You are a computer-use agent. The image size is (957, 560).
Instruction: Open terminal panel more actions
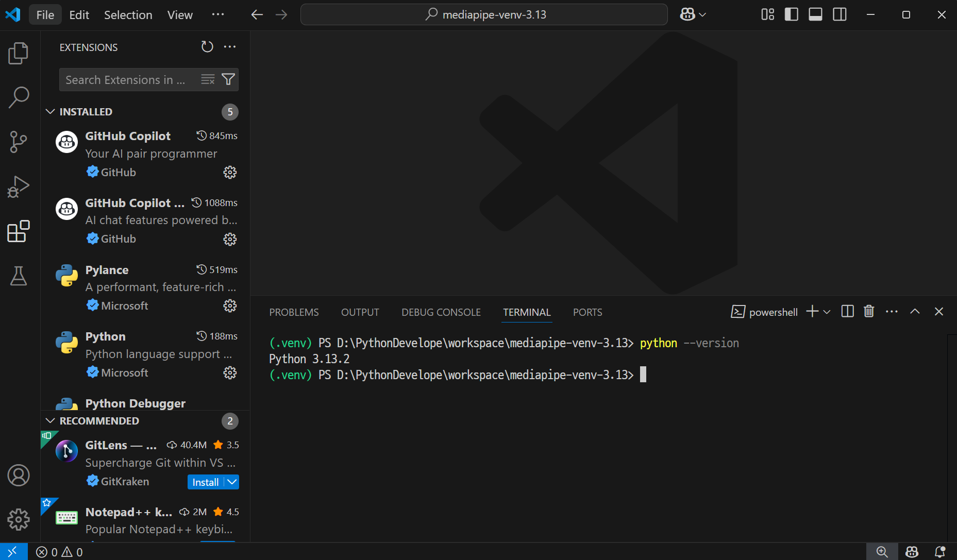pos(892,311)
